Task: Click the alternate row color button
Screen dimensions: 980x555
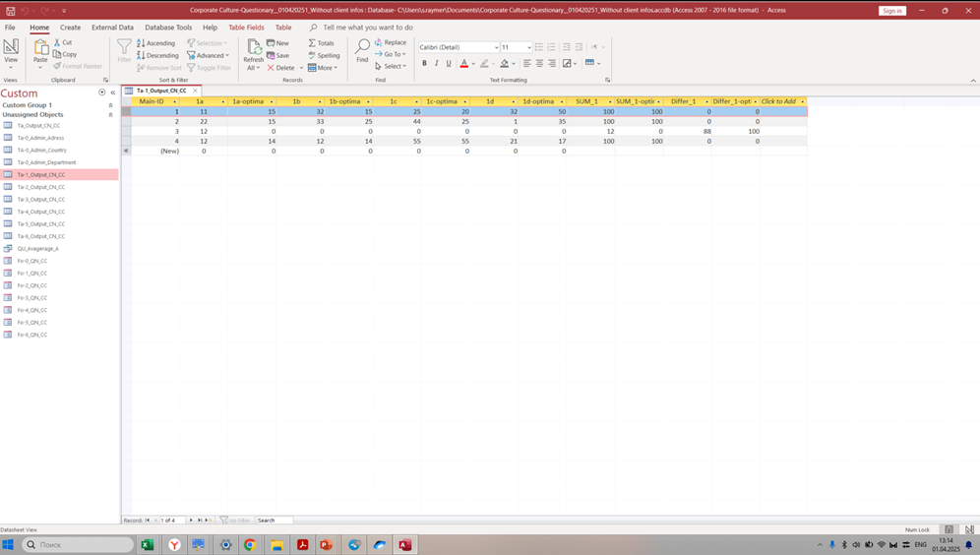Action: click(592, 63)
